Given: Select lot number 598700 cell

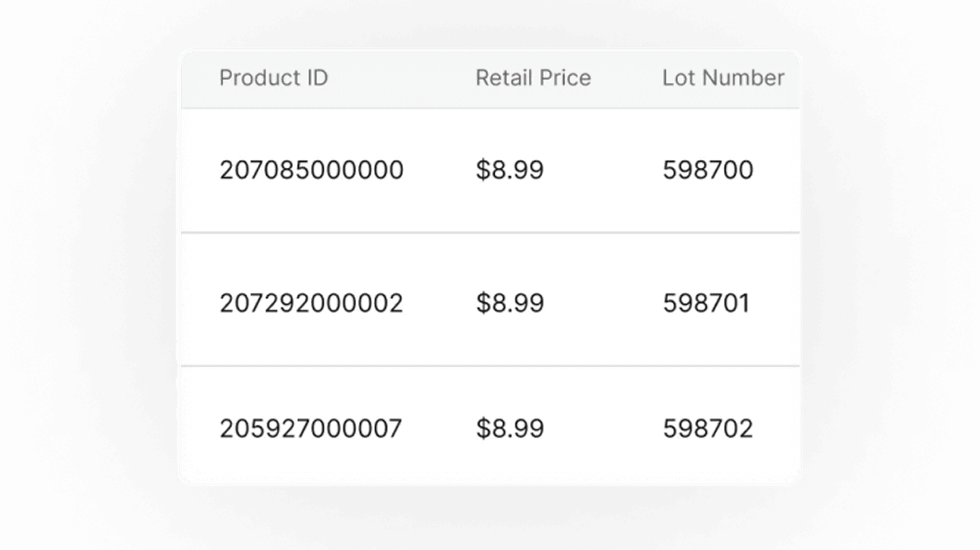Looking at the screenshot, I should (x=708, y=170).
